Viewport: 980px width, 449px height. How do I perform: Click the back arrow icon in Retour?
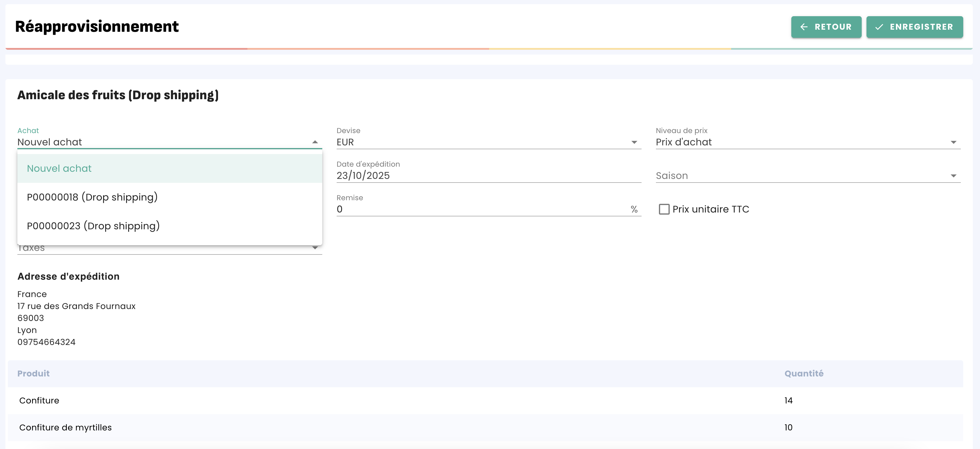(804, 27)
